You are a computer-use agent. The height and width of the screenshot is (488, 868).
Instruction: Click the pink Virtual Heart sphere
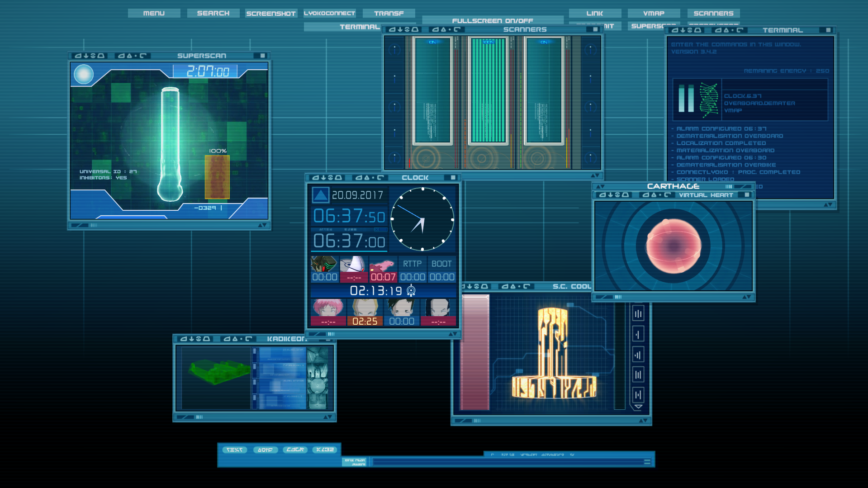pyautogui.click(x=674, y=246)
